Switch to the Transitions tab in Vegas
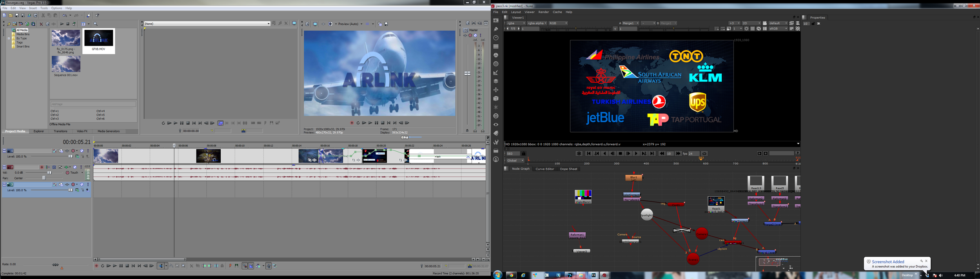 [x=60, y=131]
